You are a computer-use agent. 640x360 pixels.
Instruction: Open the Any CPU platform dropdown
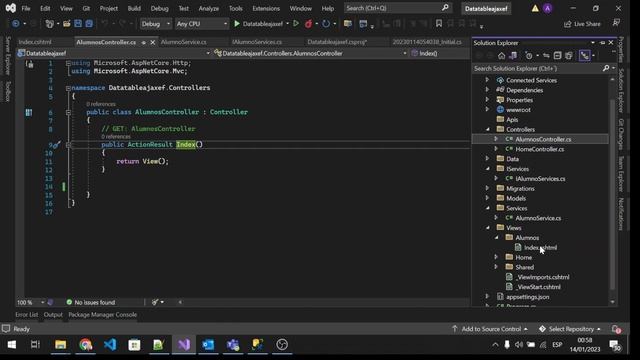pos(202,24)
